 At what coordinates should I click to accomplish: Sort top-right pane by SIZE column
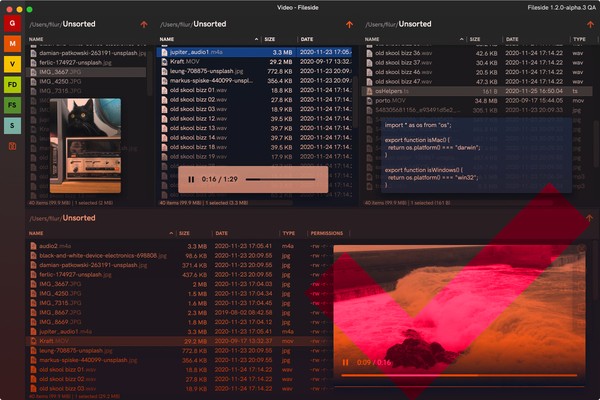[475, 39]
